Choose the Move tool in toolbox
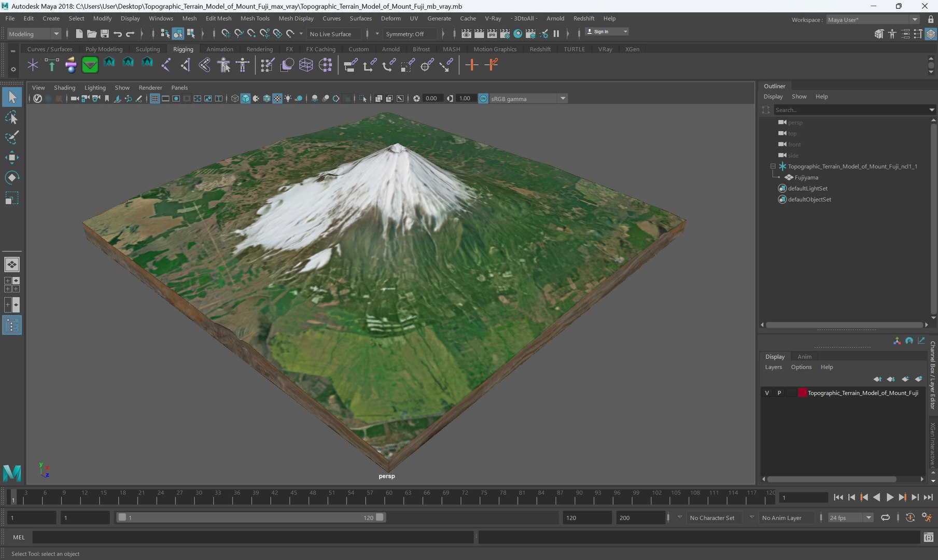938x560 pixels. click(x=12, y=158)
